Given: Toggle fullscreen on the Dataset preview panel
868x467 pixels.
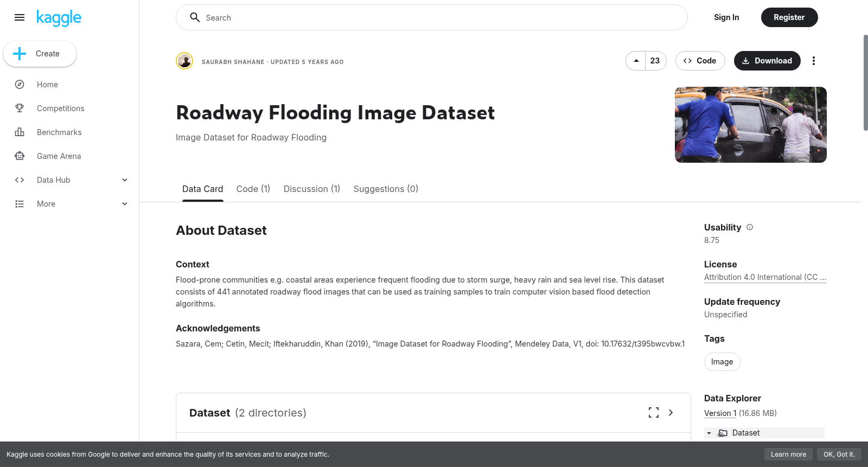Looking at the screenshot, I should coord(654,413).
